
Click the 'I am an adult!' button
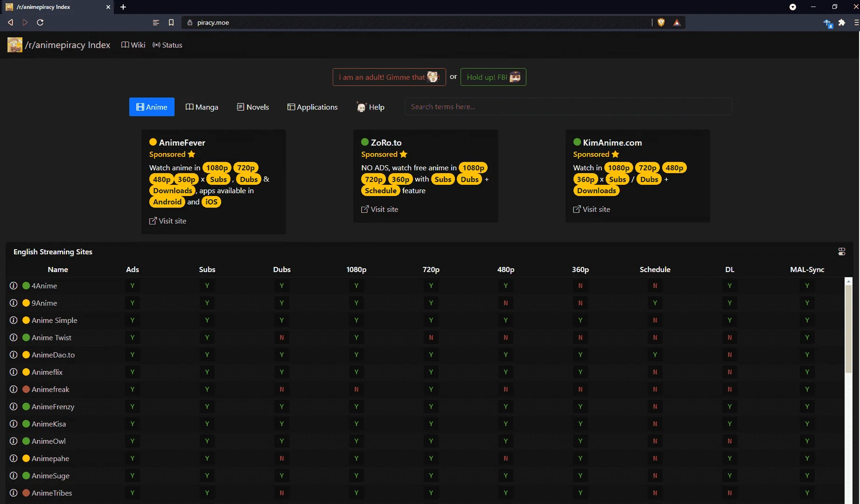(x=389, y=77)
